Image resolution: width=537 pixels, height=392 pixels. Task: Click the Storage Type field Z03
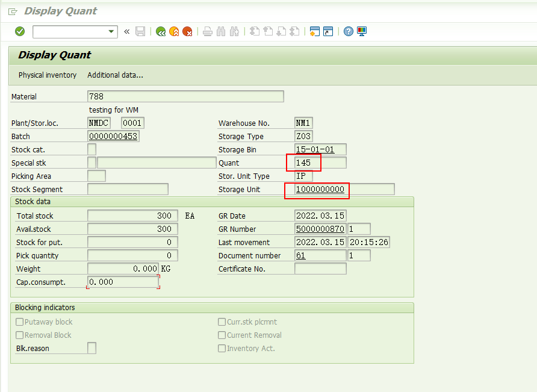coord(303,136)
